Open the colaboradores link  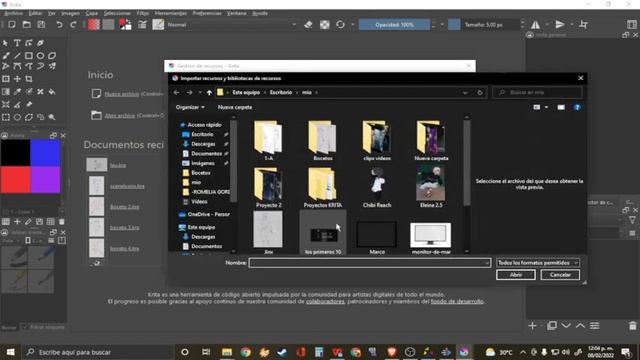[325, 302]
